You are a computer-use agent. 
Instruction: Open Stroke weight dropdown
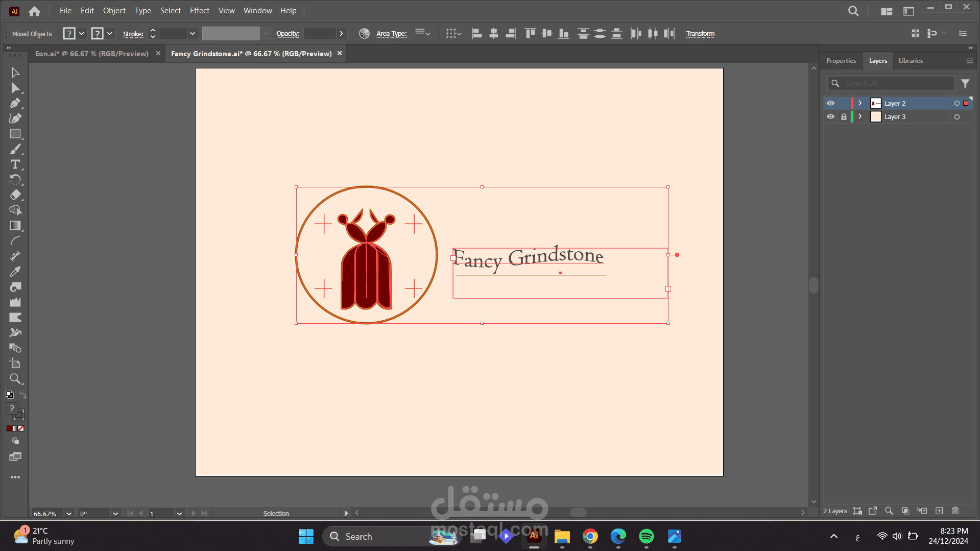coord(193,34)
